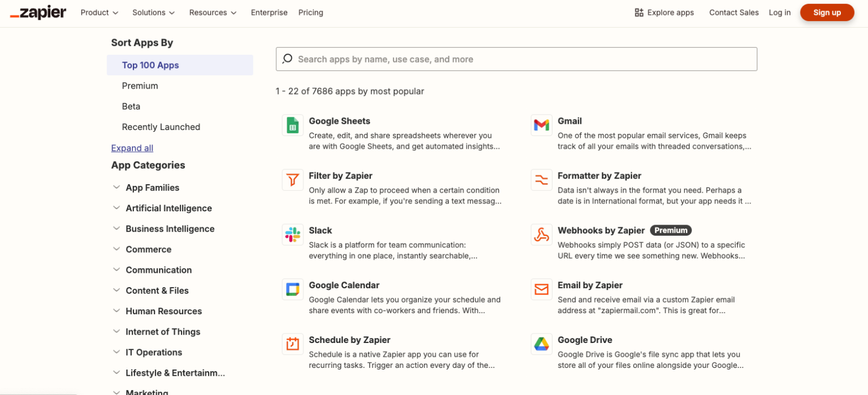Click the Webhooks by Zapier icon
The width and height of the screenshot is (868, 395).
(541, 235)
